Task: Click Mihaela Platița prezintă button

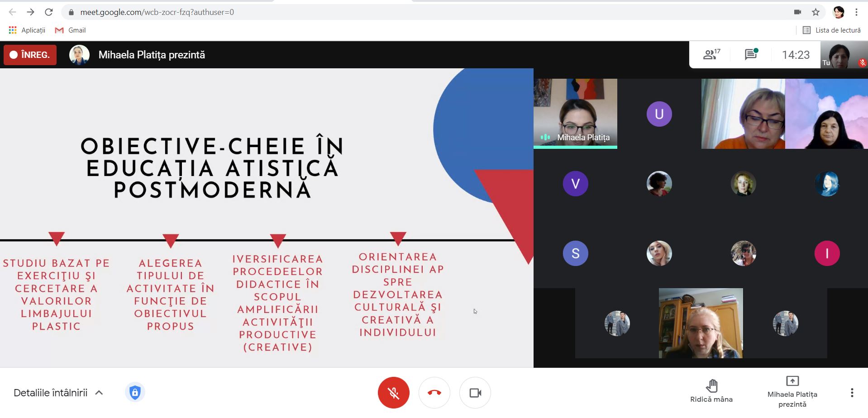Action: [x=792, y=392]
